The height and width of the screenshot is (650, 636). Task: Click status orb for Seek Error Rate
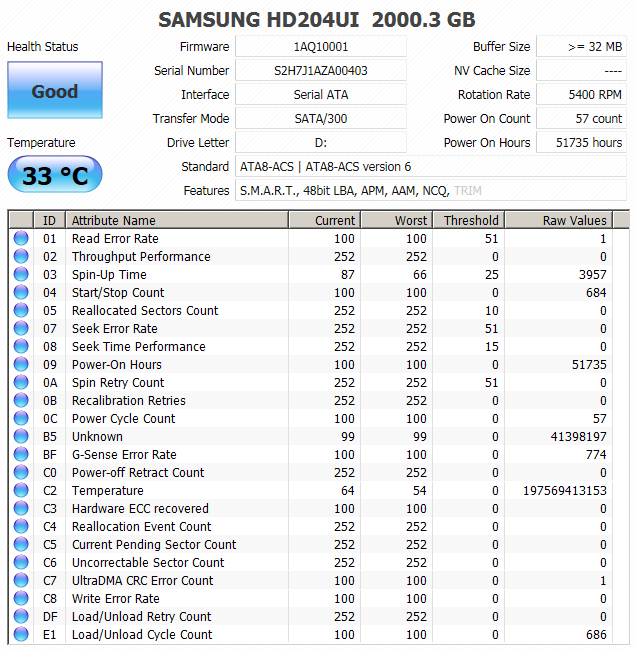coord(21,328)
